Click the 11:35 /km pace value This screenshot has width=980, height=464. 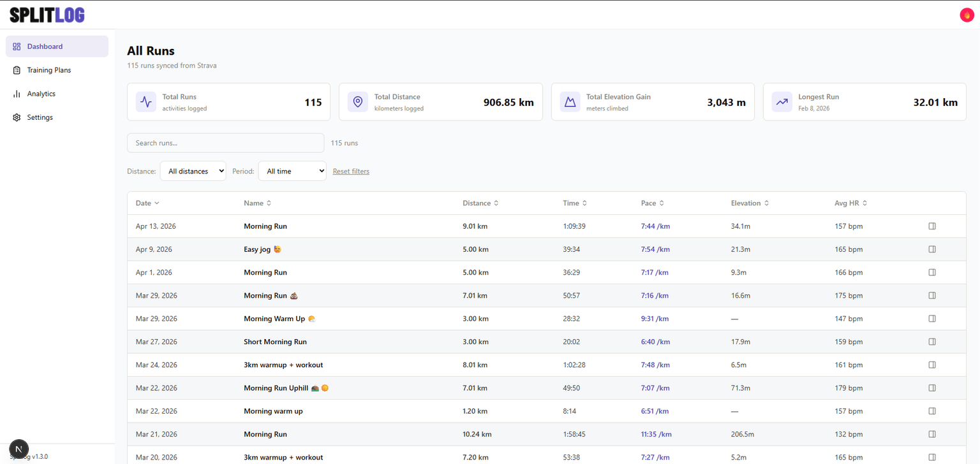pos(657,434)
